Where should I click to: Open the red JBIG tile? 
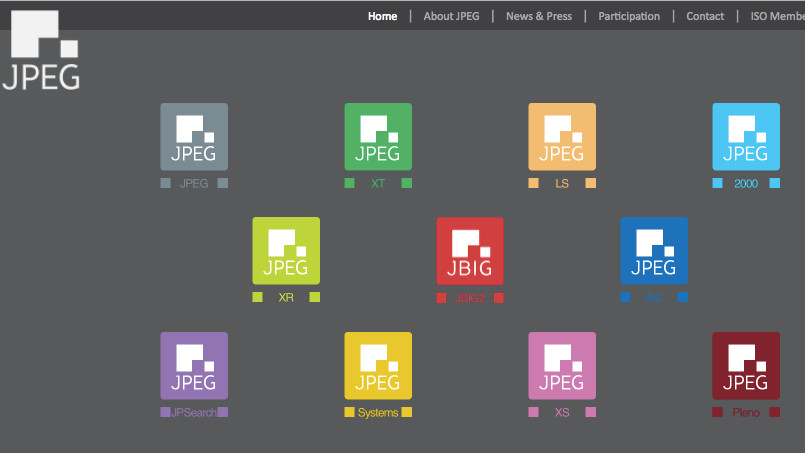[470, 251]
